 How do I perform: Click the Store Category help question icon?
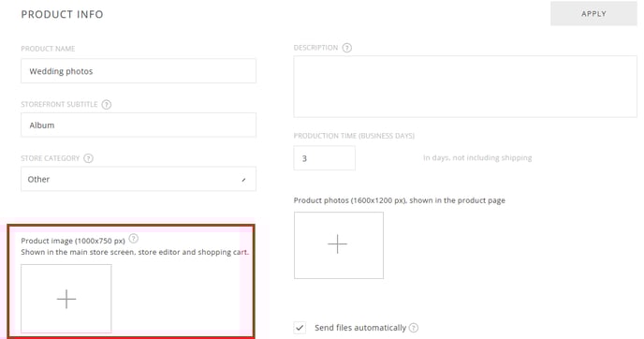tap(88, 158)
